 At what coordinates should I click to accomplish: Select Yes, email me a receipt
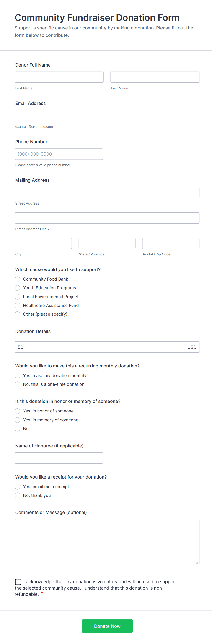click(18, 487)
